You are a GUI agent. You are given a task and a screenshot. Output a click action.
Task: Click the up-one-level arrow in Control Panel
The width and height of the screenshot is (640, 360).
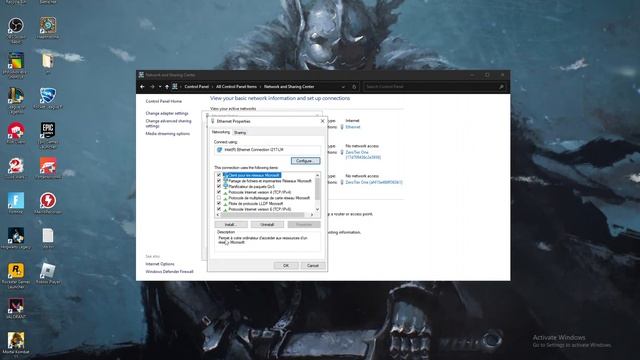167,87
